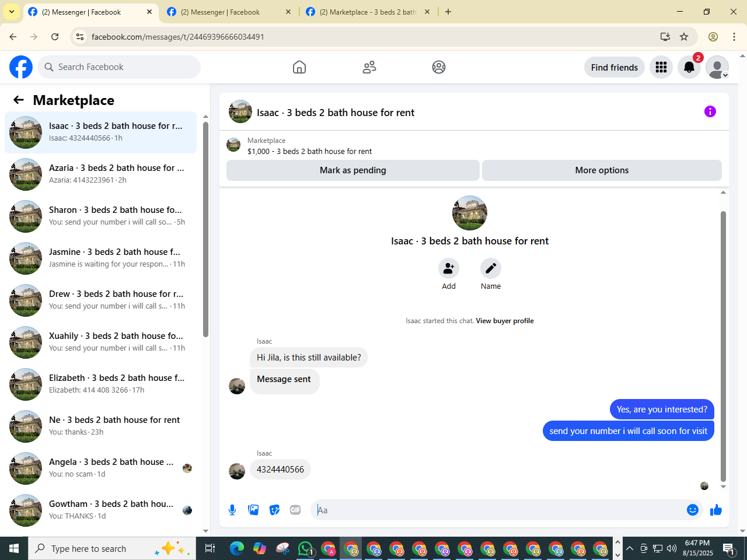Focus the Aa message input field
The image size is (747, 560).
pyautogui.click(x=499, y=510)
